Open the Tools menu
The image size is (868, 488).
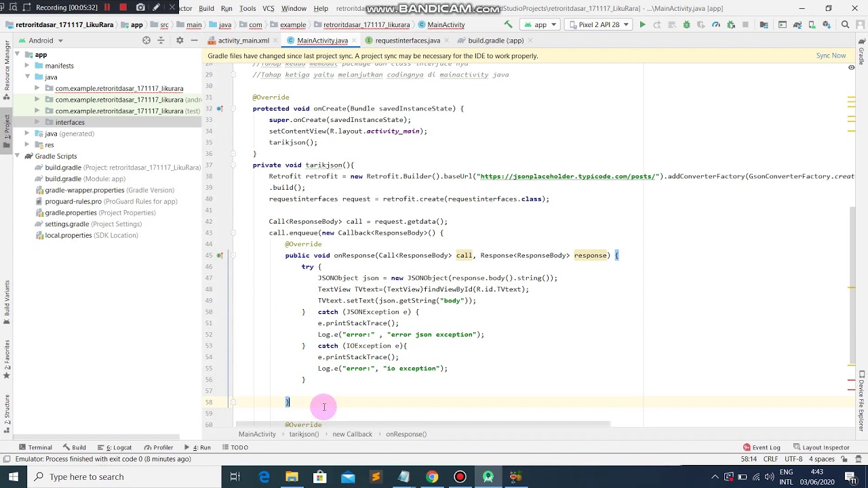tap(248, 8)
